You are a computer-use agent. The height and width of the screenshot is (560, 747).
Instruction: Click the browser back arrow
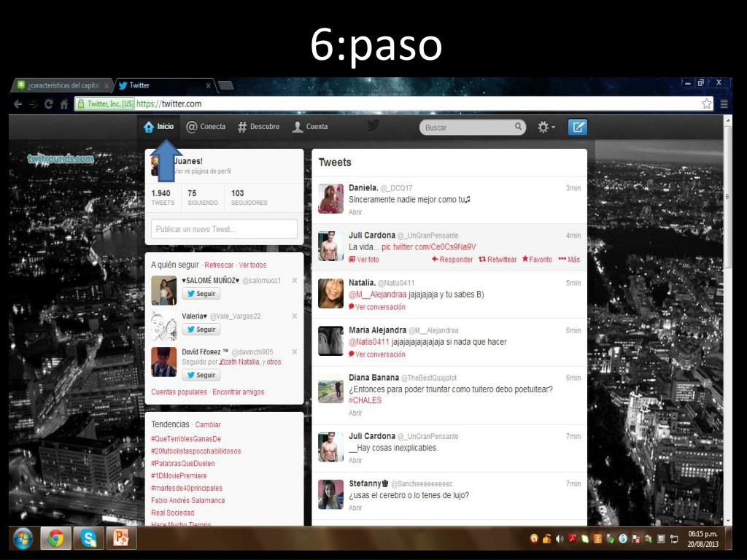point(18,104)
